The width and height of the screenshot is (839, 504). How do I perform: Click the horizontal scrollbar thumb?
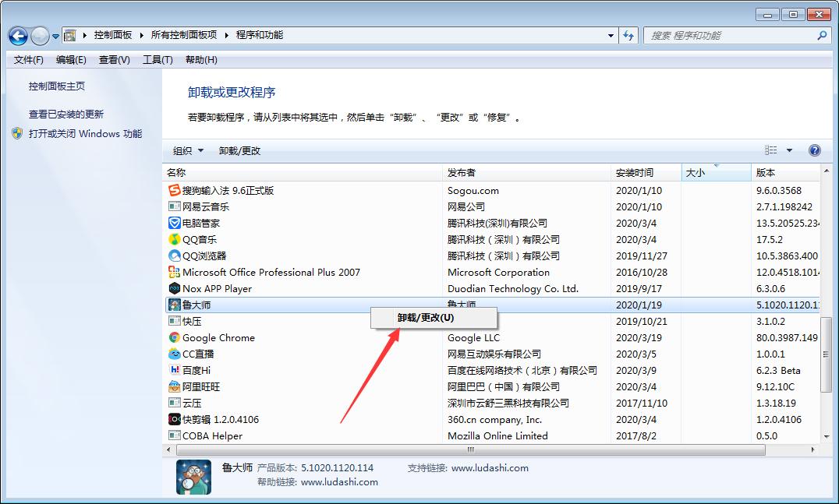point(470,450)
